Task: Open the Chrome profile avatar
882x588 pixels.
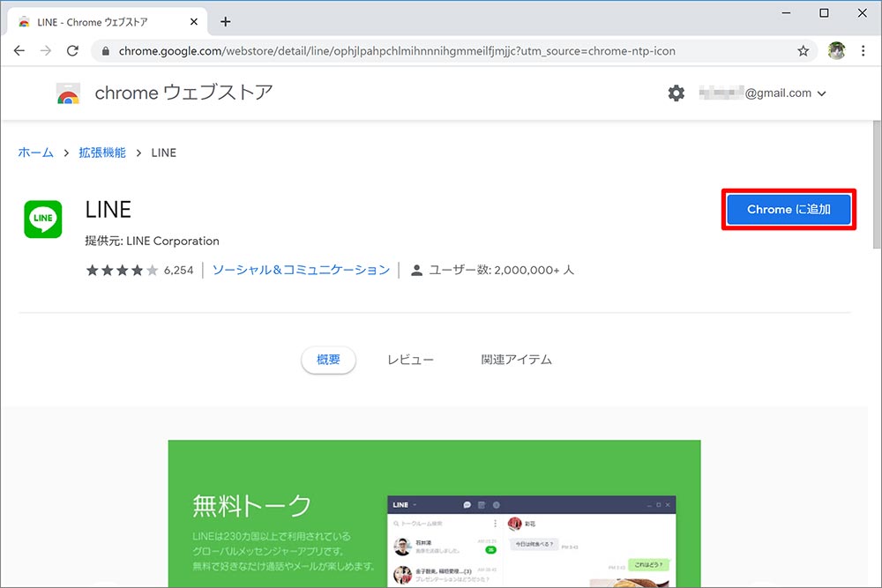Action: coord(836,50)
